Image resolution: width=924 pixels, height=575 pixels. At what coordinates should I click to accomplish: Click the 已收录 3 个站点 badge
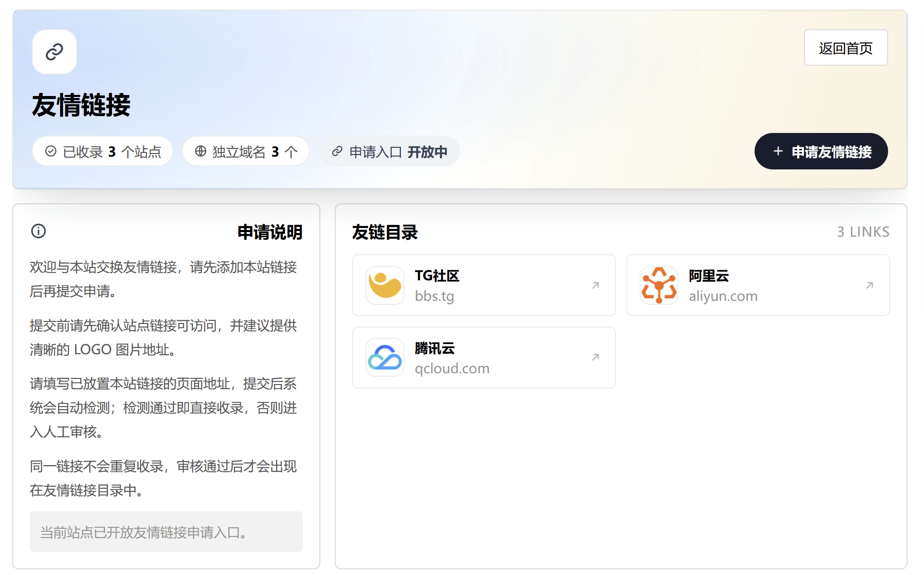coord(103,151)
